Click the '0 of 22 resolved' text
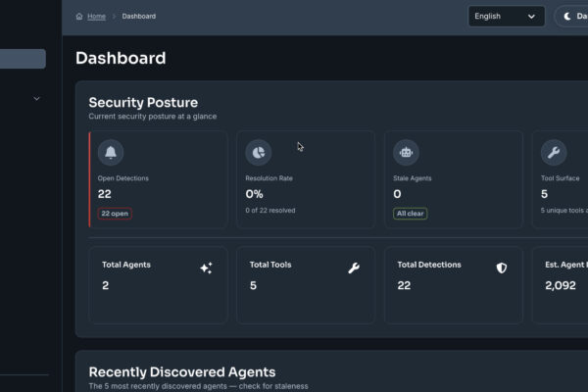This screenshot has height=392, width=588. tap(270, 211)
